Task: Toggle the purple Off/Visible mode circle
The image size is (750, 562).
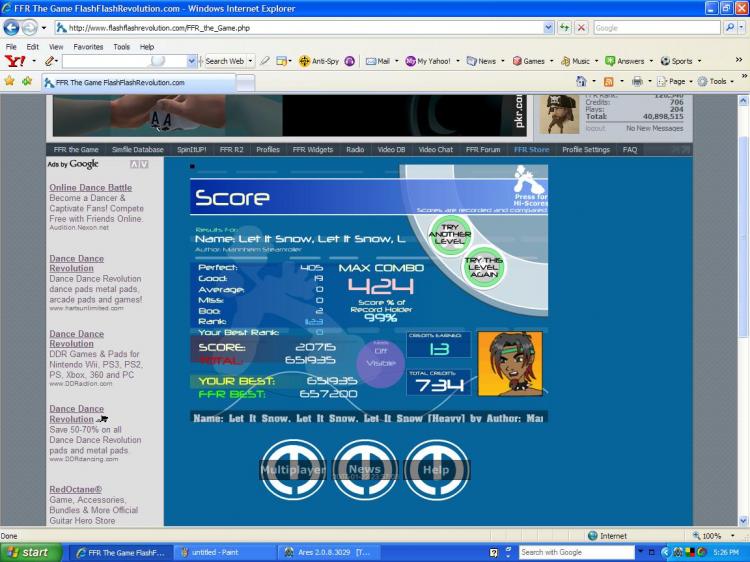Action: coord(381,363)
